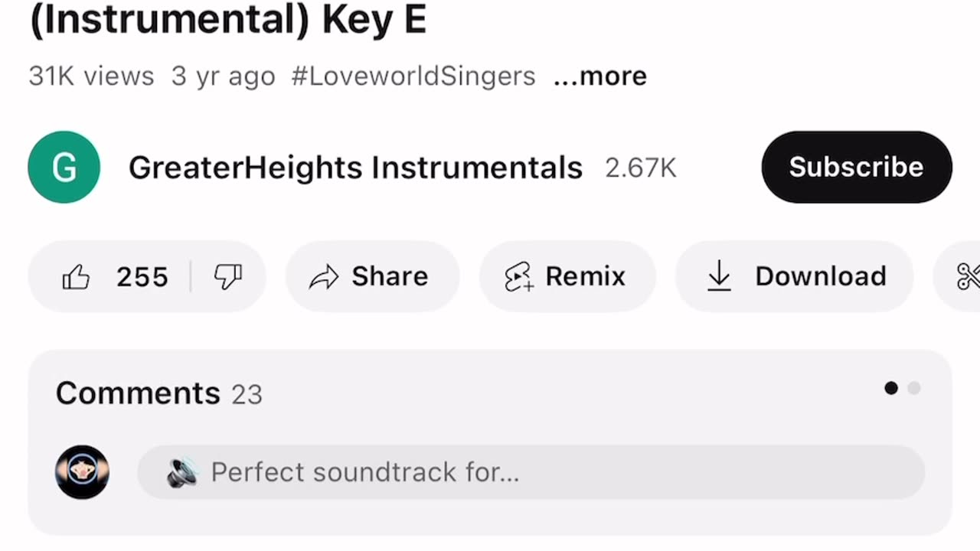Expand the description with "...more"
Viewport: 980px width, 551px height.
click(600, 76)
